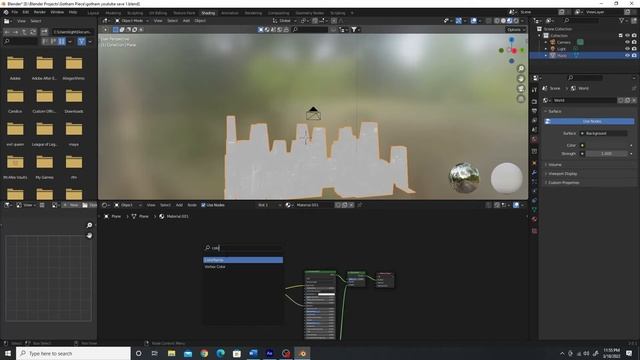Screen dimensions: 640x360
Task: Open the World properties tab icon
Action: coord(534,140)
